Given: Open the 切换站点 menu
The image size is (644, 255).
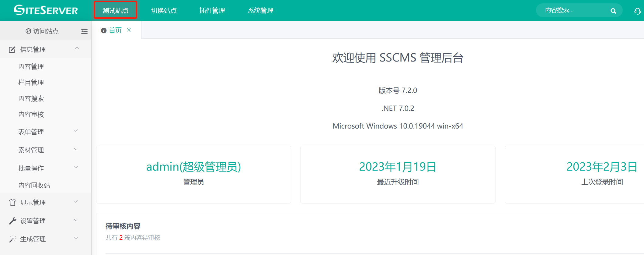Looking at the screenshot, I should (x=164, y=11).
